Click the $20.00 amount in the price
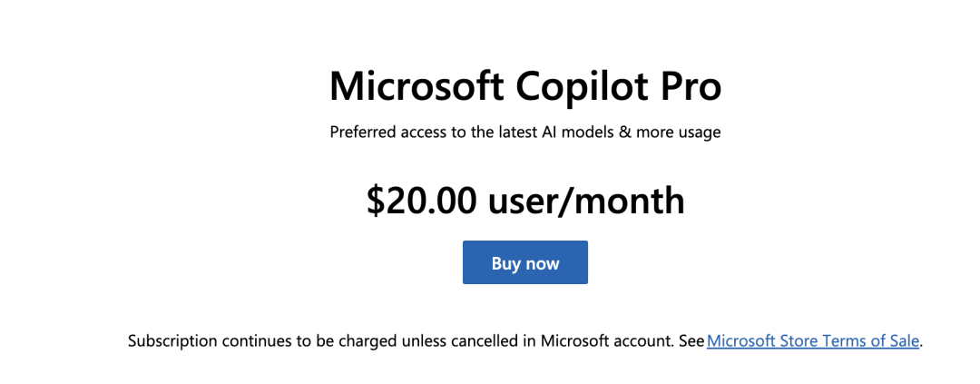The image size is (980, 384). (422, 201)
